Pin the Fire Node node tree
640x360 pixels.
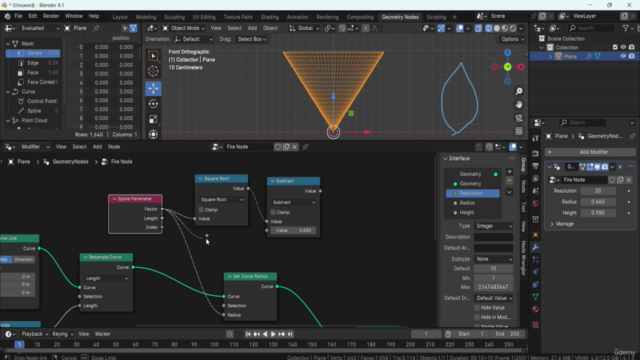click(305, 147)
